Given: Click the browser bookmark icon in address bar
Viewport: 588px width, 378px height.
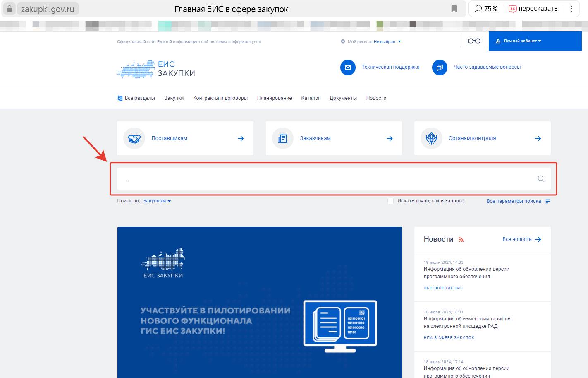Looking at the screenshot, I should [x=454, y=9].
